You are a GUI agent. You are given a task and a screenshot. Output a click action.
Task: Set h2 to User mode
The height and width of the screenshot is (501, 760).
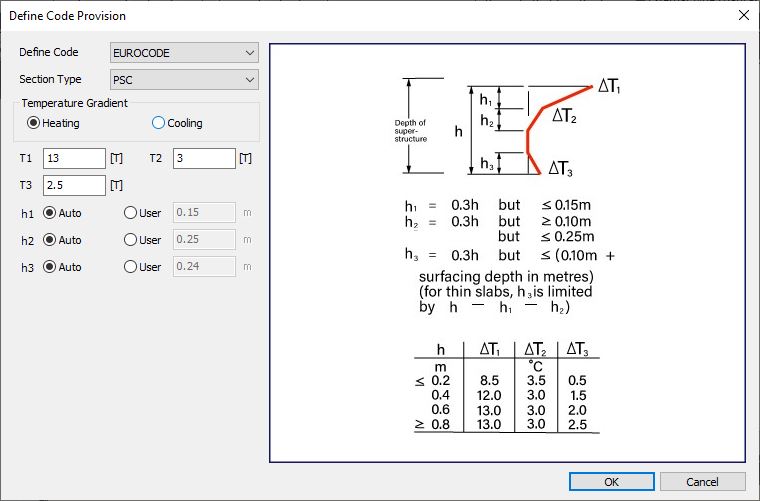click(130, 240)
